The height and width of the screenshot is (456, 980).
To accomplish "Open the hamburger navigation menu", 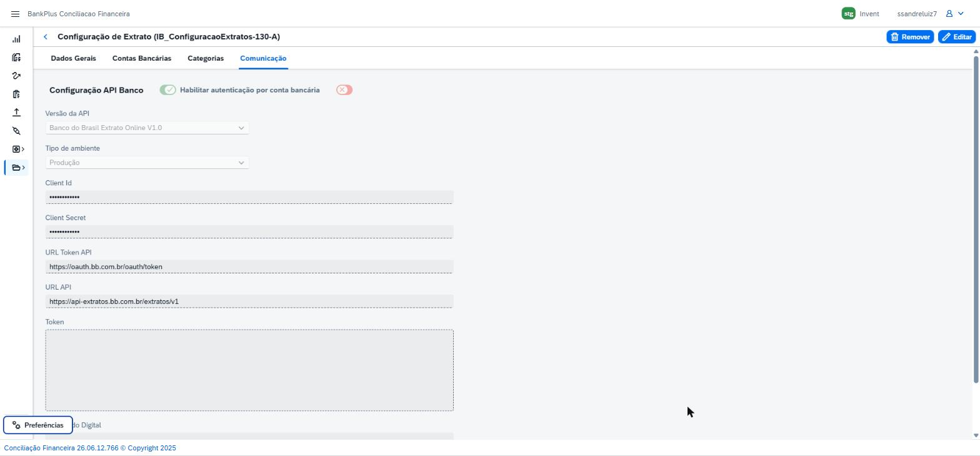I will (x=16, y=14).
